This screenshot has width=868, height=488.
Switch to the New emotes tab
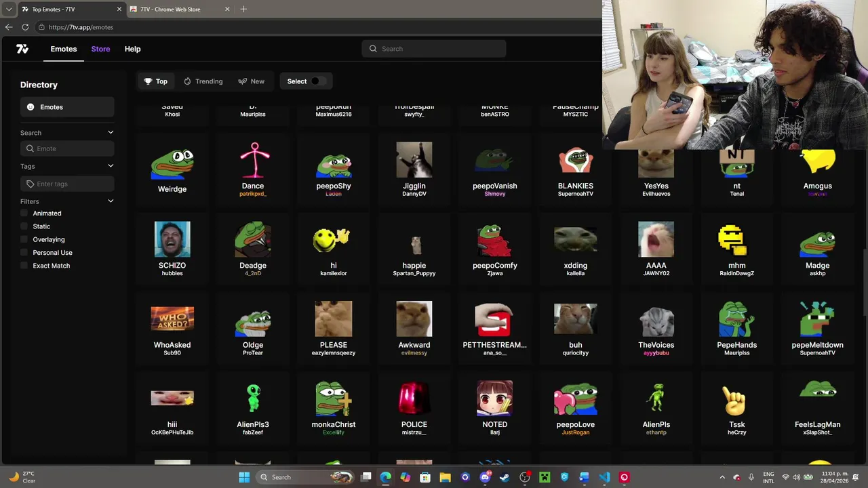coord(252,81)
